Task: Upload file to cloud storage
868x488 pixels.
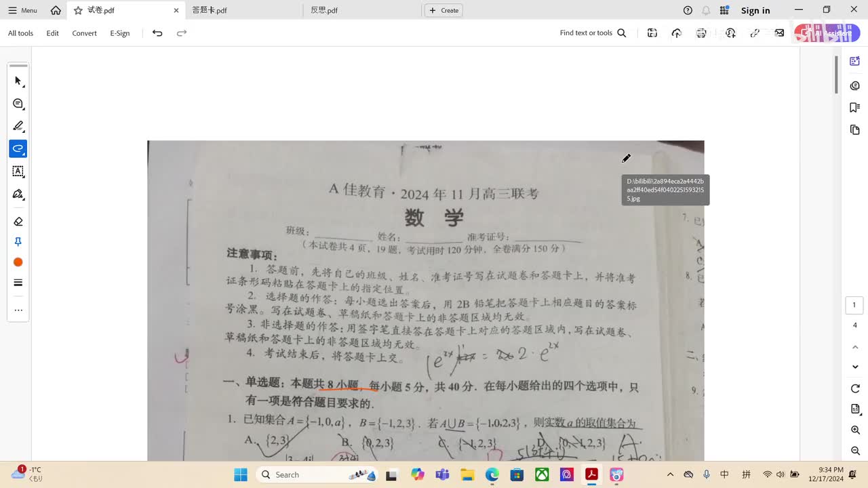Action: [x=677, y=33]
